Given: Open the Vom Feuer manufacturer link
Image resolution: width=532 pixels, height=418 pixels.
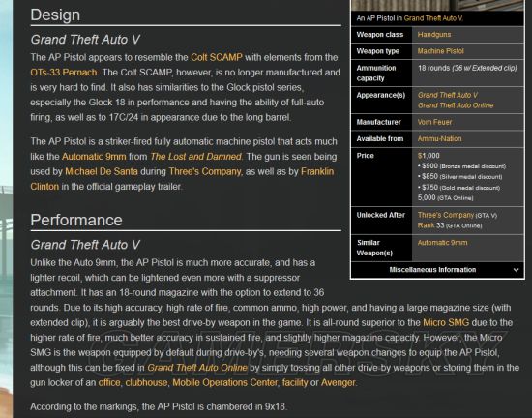Looking at the screenshot, I should (434, 122).
